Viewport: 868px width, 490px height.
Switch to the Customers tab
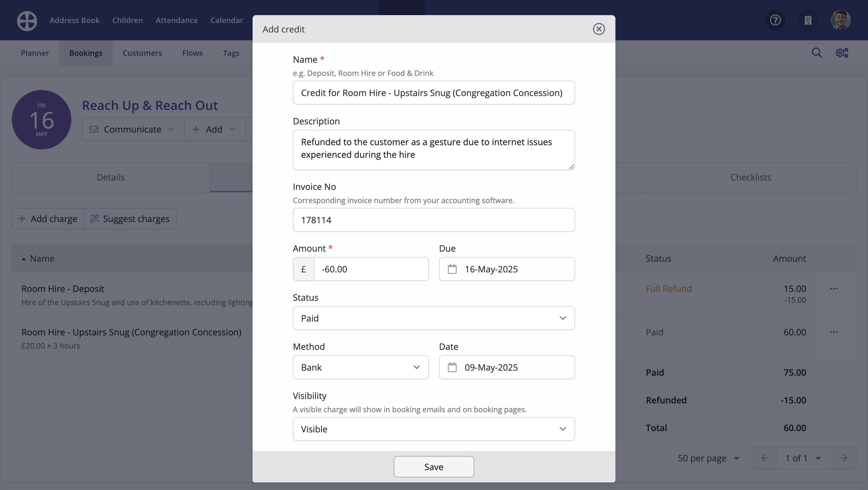142,53
